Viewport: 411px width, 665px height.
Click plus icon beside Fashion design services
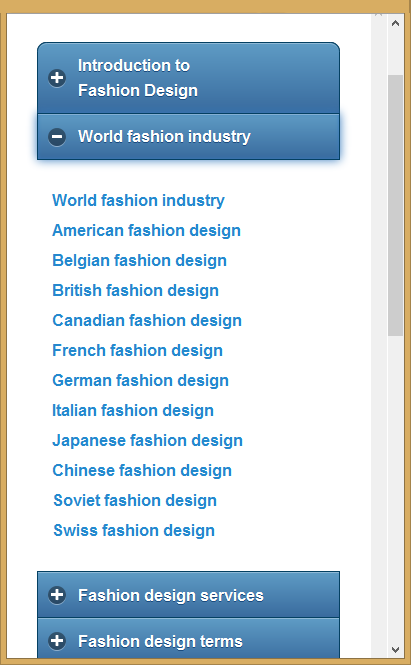(x=57, y=595)
